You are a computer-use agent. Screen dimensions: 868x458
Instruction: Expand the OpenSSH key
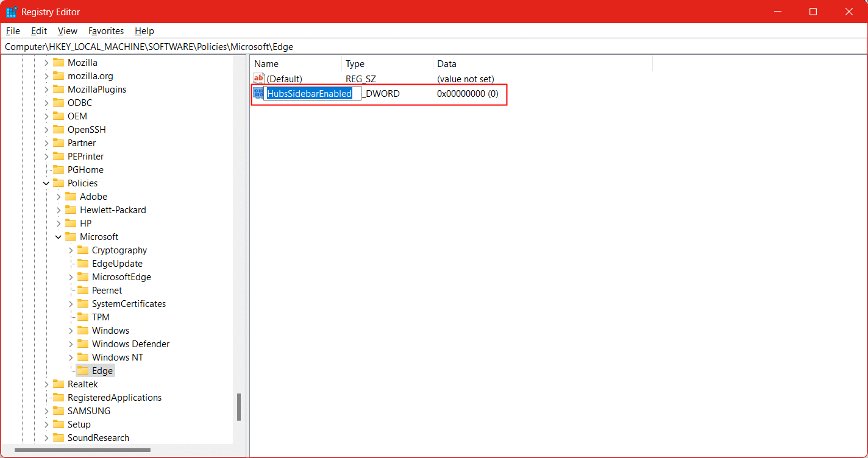click(46, 130)
